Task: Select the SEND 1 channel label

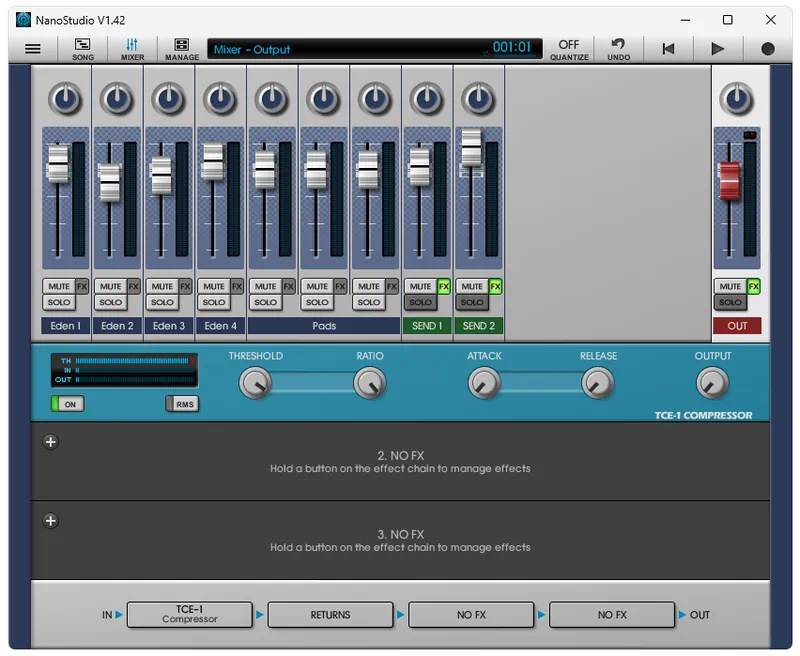Action: (427, 325)
